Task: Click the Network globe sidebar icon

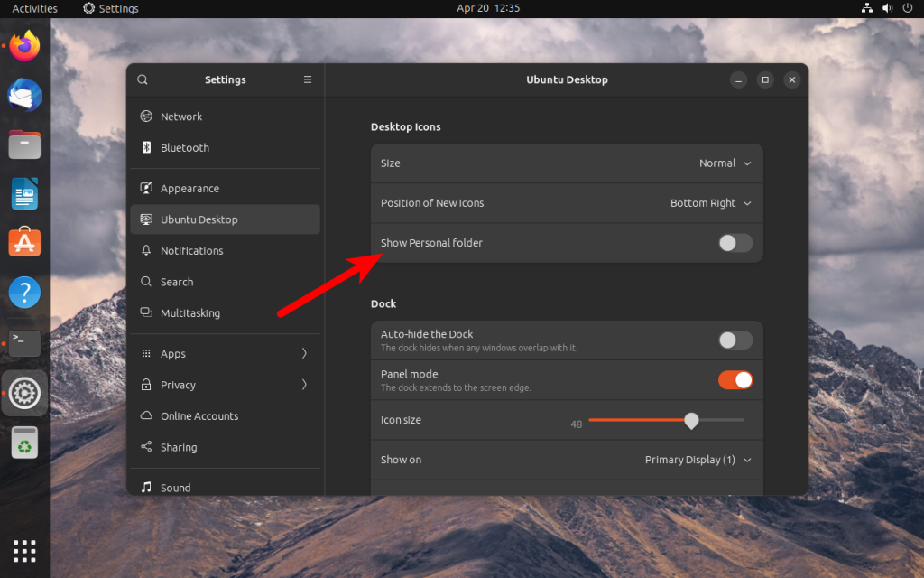Action: [146, 117]
